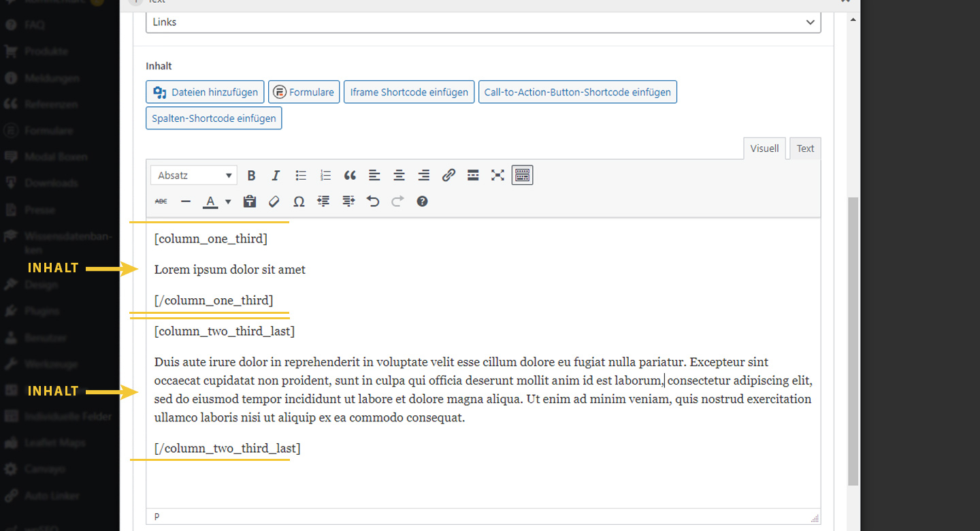Switch to the Text editor tab
The height and width of the screenshot is (531, 980).
click(x=805, y=148)
